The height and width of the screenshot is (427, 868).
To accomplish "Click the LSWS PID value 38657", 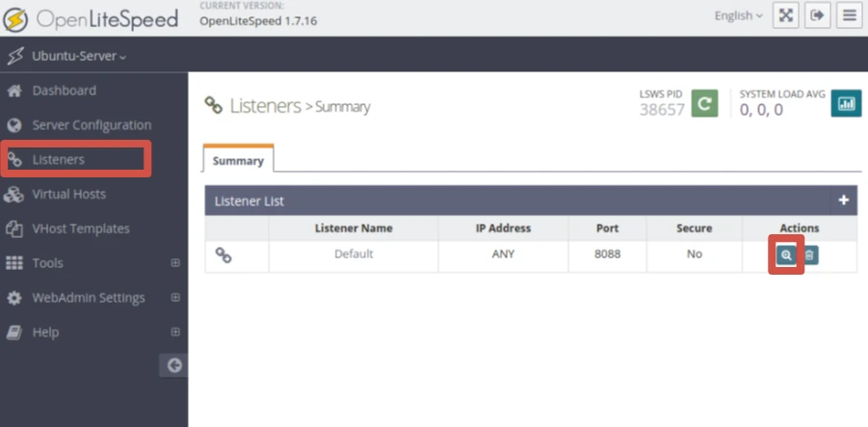I will point(662,110).
